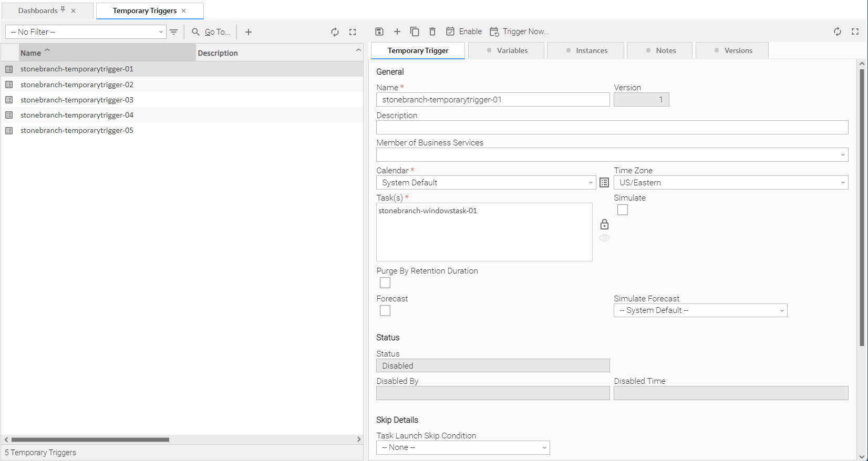Delete the trigger using the trash icon
Image resolution: width=868 pixels, height=461 pixels.
tap(432, 32)
